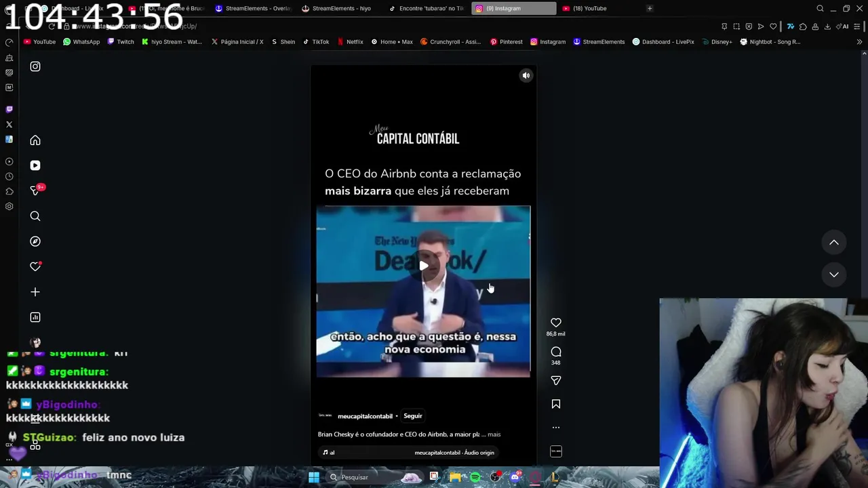Open browser AI assistant button

844,26
